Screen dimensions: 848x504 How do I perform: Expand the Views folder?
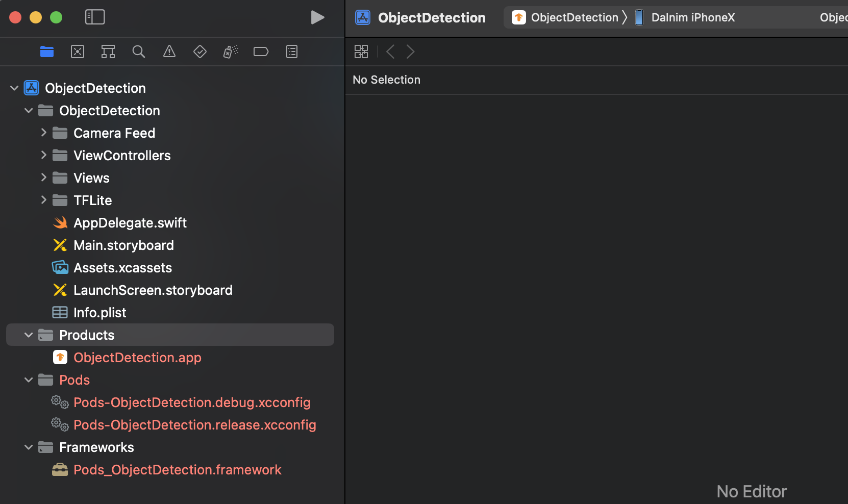(x=44, y=178)
